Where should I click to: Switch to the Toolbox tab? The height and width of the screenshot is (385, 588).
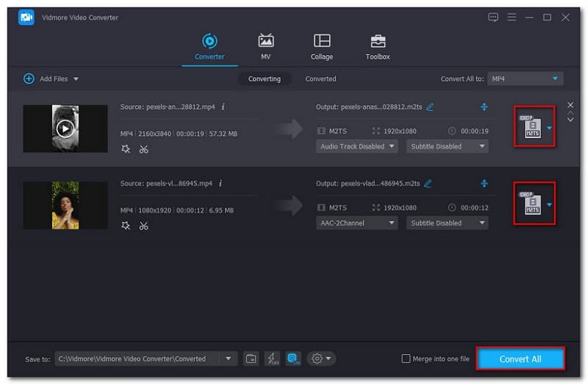tap(378, 47)
